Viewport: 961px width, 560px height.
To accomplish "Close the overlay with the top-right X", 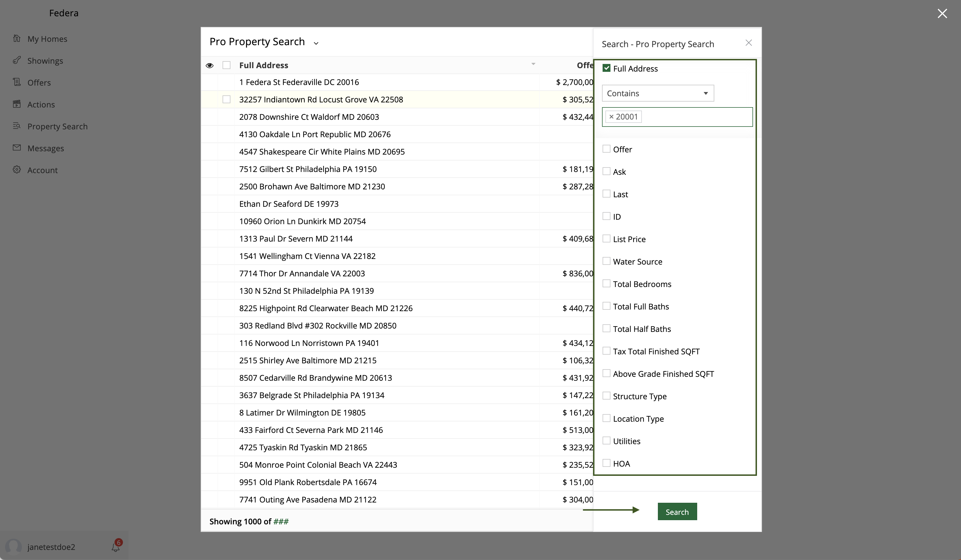I will 942,13.
